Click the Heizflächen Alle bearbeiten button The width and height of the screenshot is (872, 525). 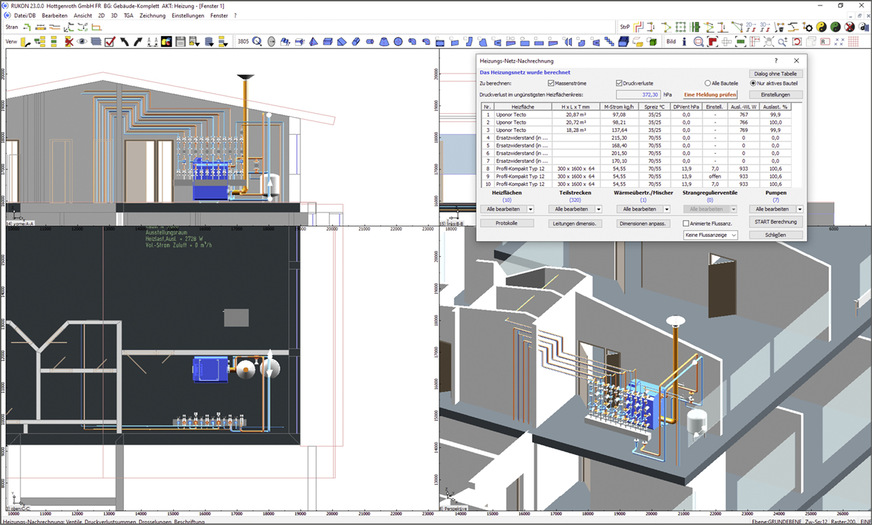click(503, 209)
